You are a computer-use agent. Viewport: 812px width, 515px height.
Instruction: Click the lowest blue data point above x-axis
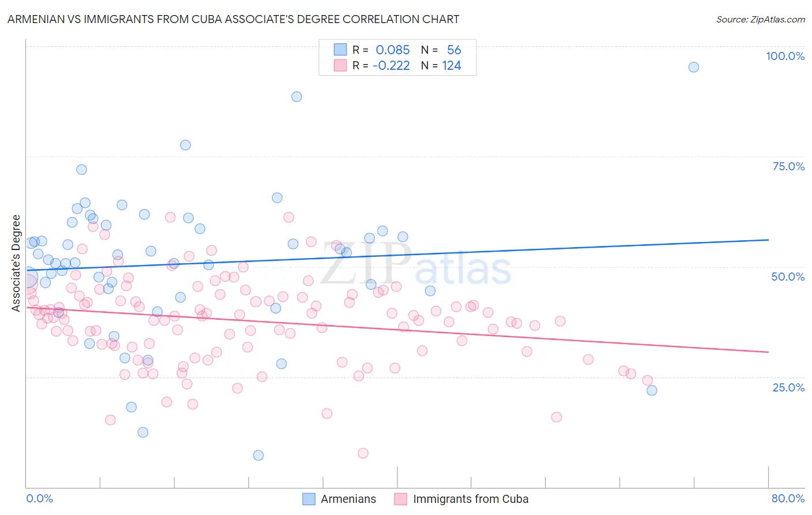258,456
